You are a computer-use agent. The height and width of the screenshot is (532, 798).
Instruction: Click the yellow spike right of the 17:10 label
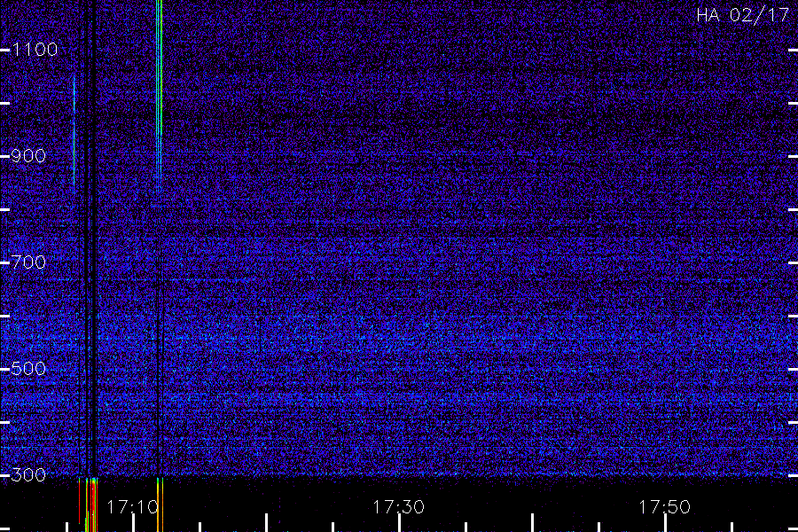tap(160, 505)
